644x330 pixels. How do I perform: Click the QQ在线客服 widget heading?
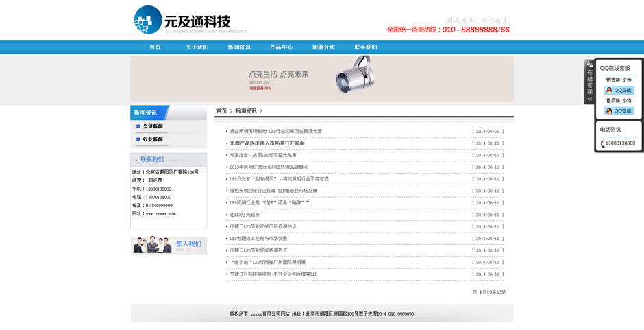pos(615,69)
